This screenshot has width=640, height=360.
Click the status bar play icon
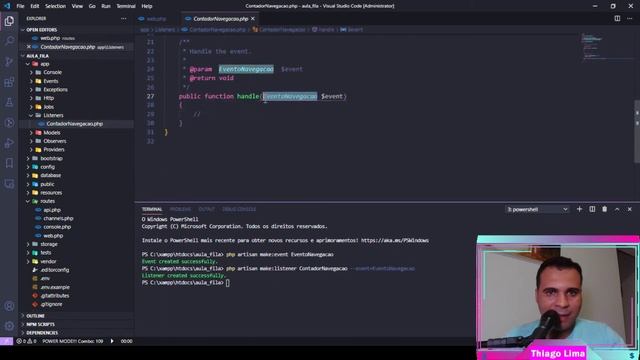(x=112, y=341)
